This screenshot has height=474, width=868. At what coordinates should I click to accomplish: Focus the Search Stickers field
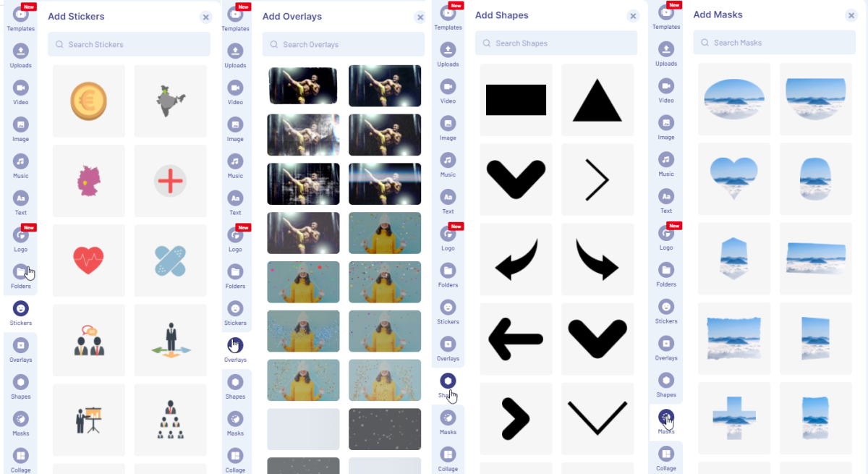coord(129,44)
